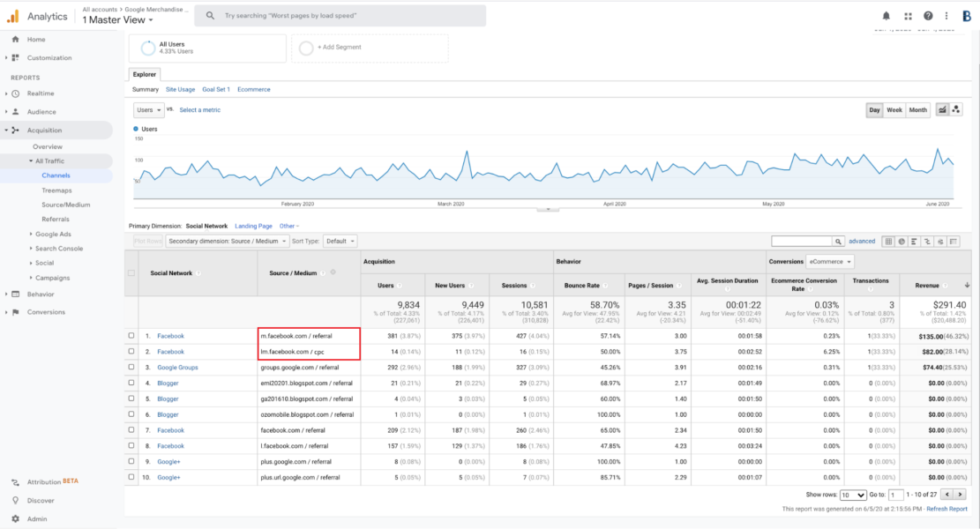This screenshot has height=529, width=980.
Task: Open the Site Usage tab
Action: point(180,89)
